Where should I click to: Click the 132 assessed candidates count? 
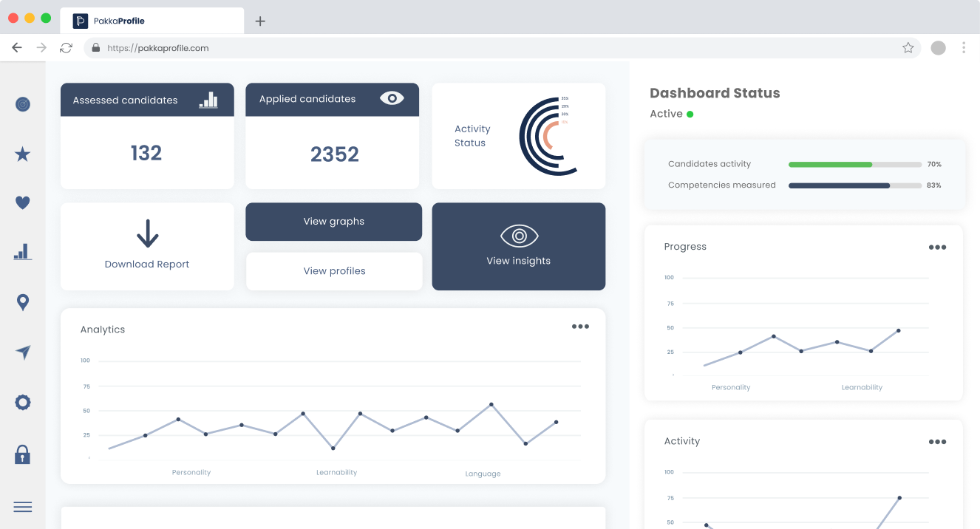pos(146,153)
